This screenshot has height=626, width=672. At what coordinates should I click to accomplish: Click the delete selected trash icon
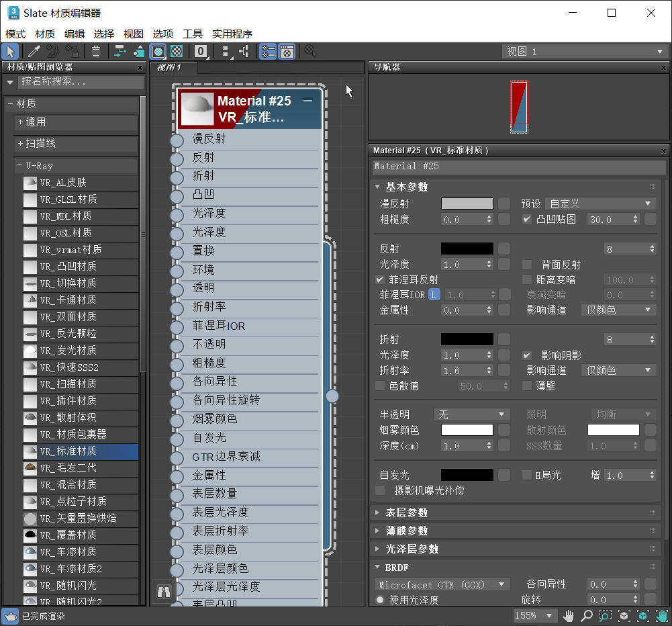pyautogui.click(x=95, y=52)
